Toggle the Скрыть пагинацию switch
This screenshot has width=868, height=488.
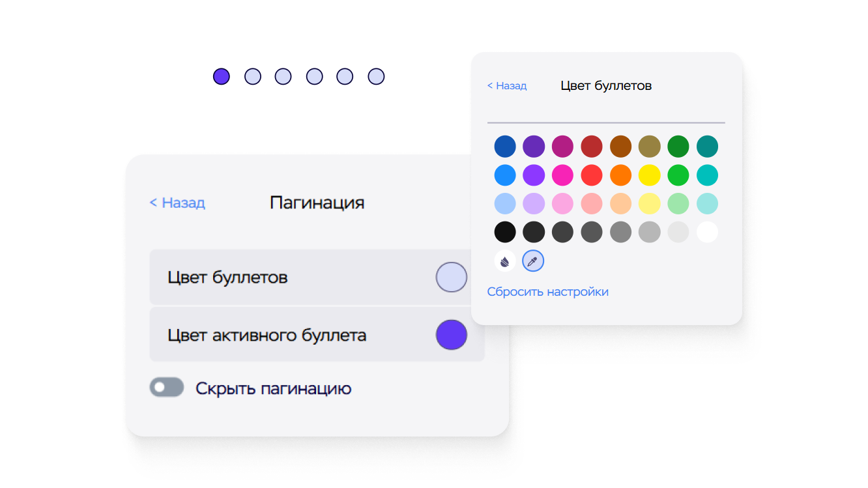167,387
